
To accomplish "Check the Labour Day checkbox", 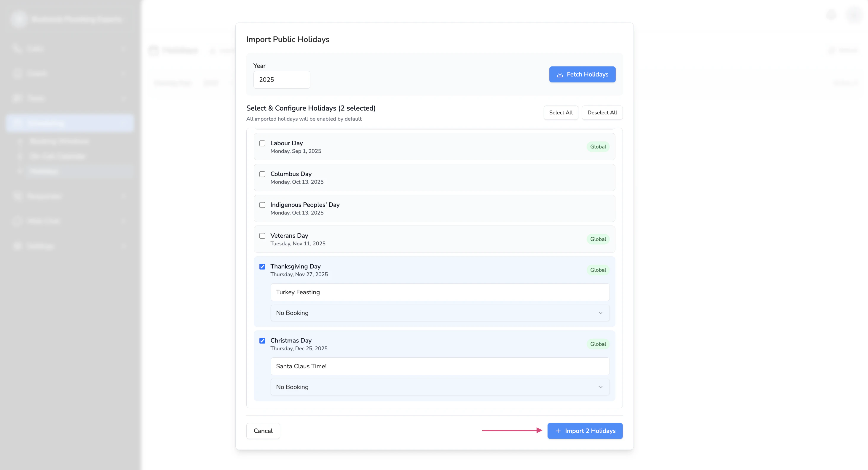I will (x=262, y=143).
